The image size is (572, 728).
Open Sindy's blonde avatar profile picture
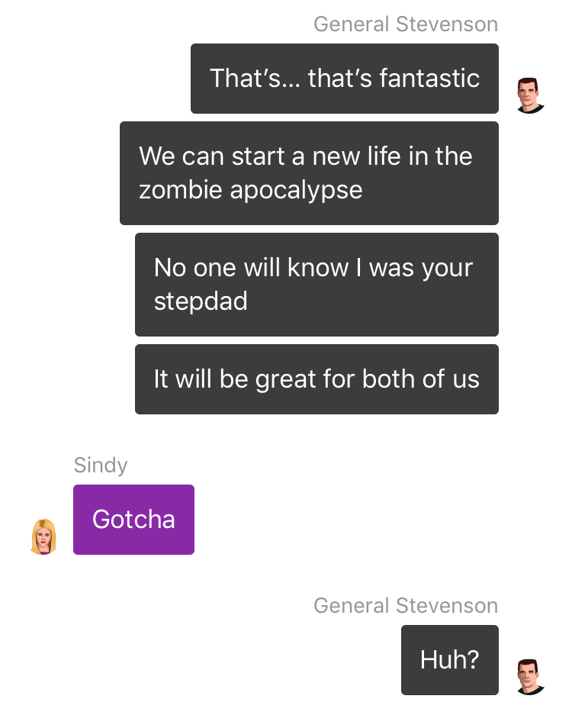[x=43, y=536]
